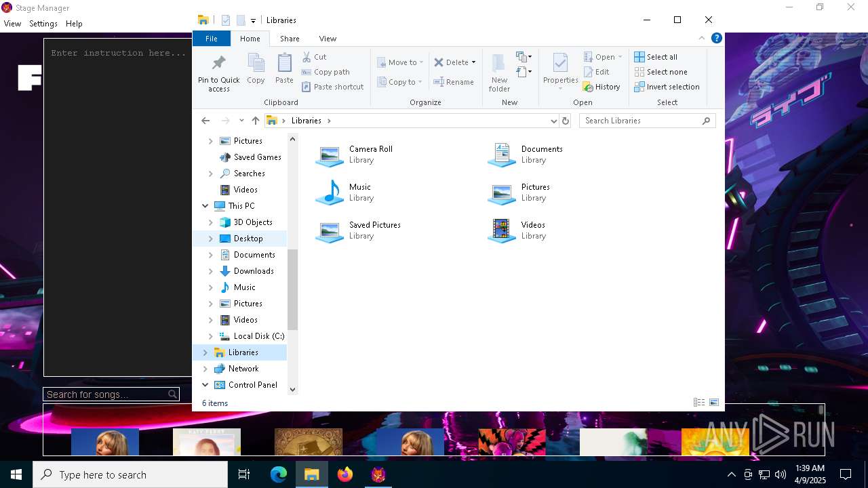Launch Microsoft Edge from taskbar
The width and height of the screenshot is (868, 488).
[x=279, y=474]
